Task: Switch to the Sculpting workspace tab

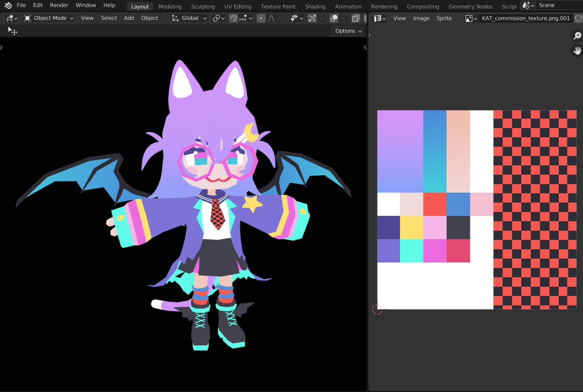Action: point(203,6)
